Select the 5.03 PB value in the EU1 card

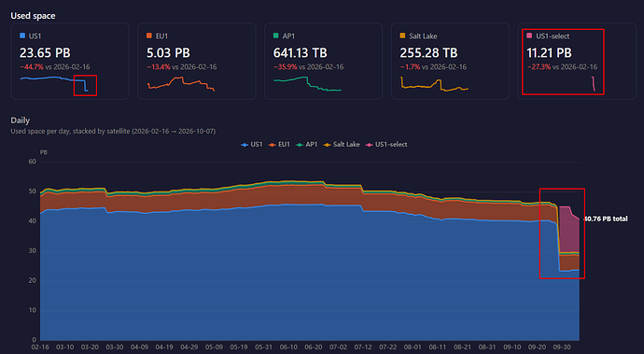click(x=168, y=53)
